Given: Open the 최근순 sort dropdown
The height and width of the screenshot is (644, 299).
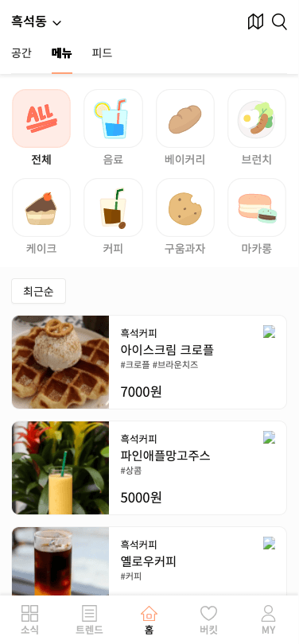Looking at the screenshot, I should pos(39,291).
